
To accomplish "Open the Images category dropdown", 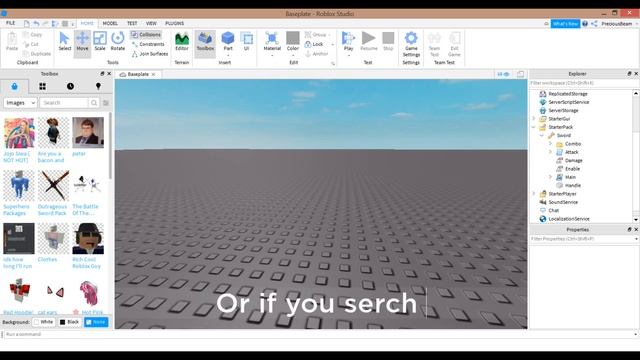I will click(x=20, y=103).
